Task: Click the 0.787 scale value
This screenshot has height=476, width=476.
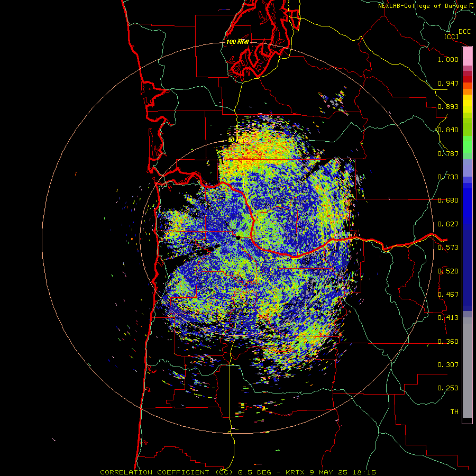Action: (x=448, y=153)
